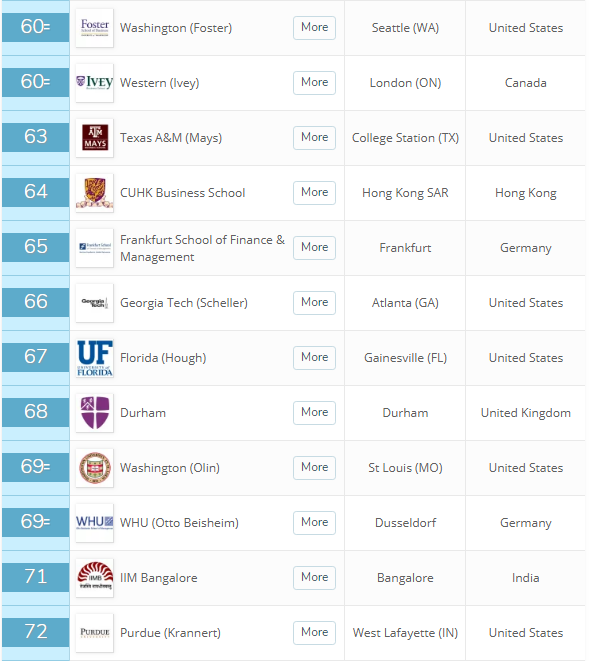Click the IIM Bangalore logo
The width and height of the screenshot is (590, 661).
click(x=95, y=578)
